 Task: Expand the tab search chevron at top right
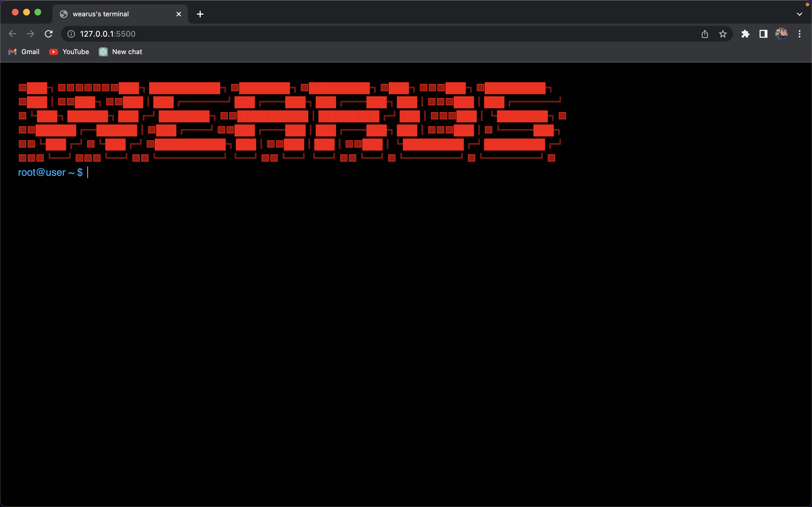(x=800, y=14)
